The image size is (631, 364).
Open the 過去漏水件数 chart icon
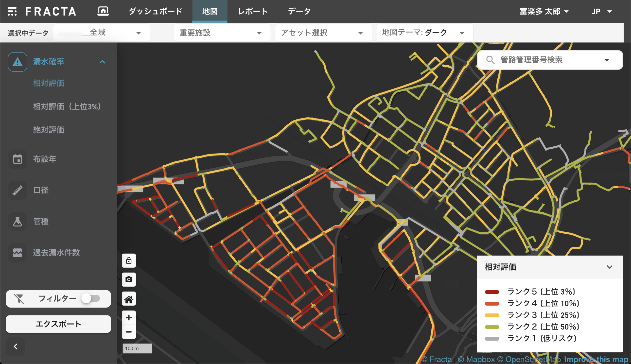click(x=17, y=253)
